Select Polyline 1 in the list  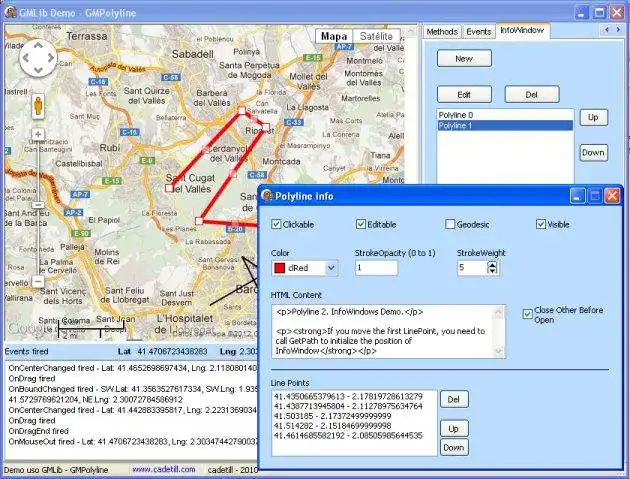pyautogui.click(x=505, y=126)
